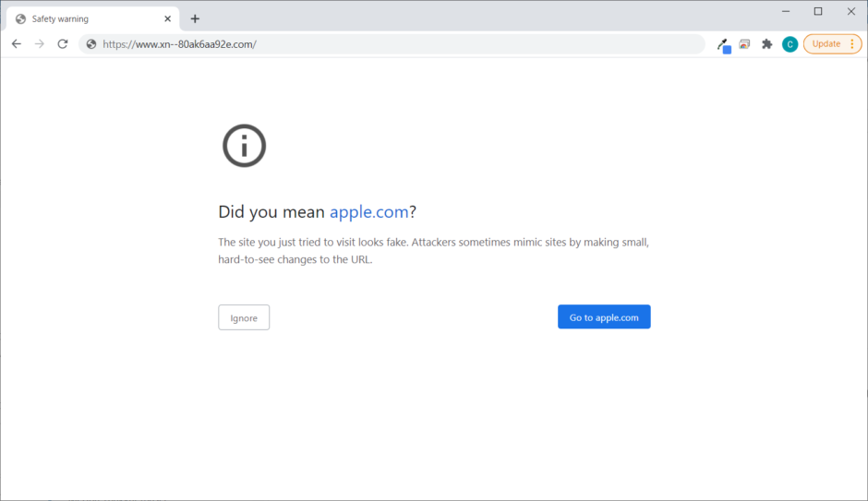Reload the current page
The image size is (868, 501).
tap(63, 44)
